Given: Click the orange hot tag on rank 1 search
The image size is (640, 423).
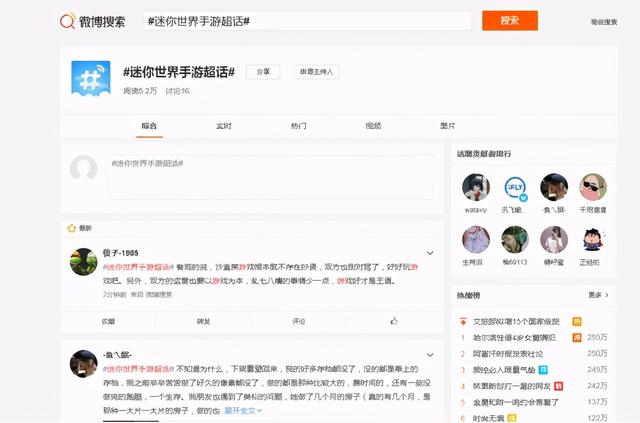Looking at the screenshot, I should click(577, 338).
